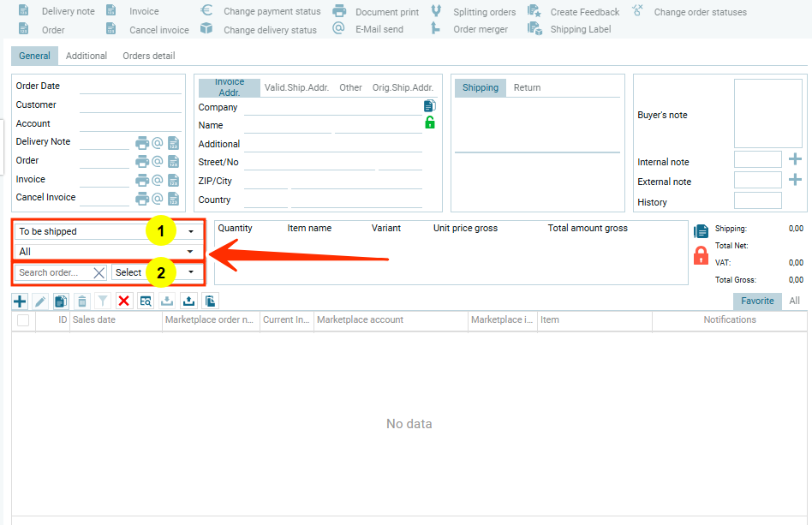The image size is (812, 525).
Task: Switch list view to All
Action: coord(794,301)
